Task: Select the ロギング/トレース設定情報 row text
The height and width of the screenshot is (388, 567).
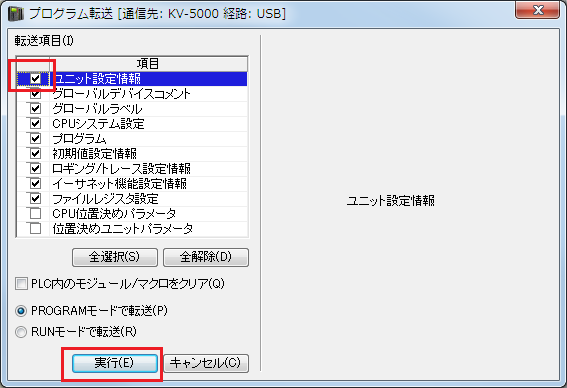Action: click(x=122, y=169)
